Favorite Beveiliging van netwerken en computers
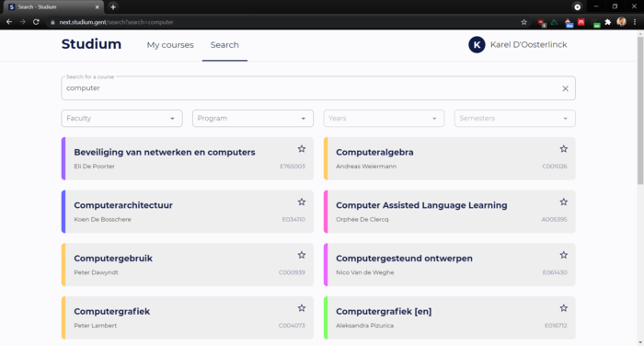The image size is (644, 346). point(302,149)
